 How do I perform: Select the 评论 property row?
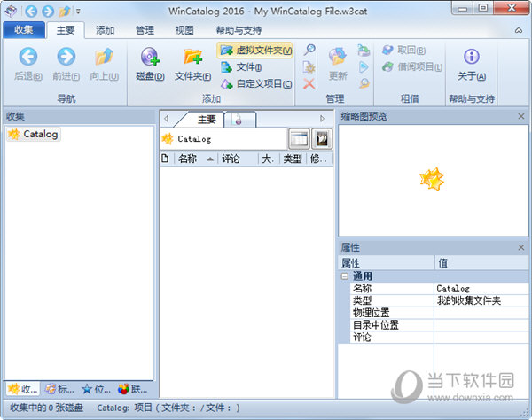(x=439, y=338)
